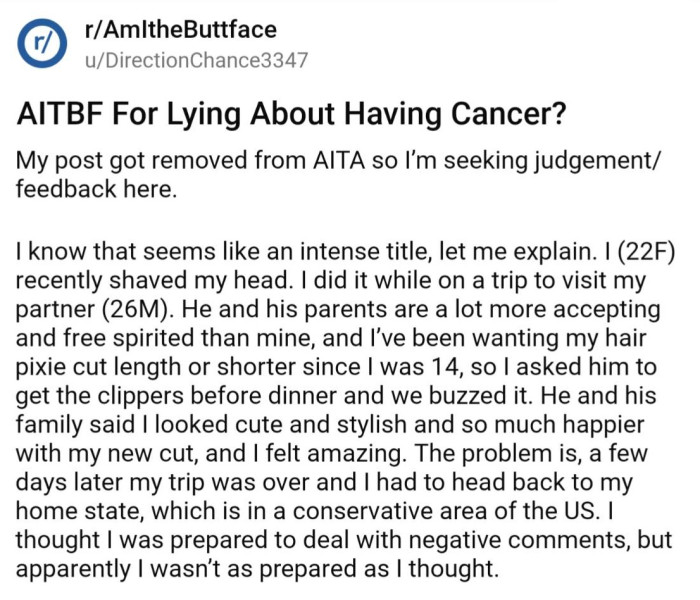Open user profile u/DirectionChance3347
Viewport: 700px width, 600px height.
tap(196, 60)
